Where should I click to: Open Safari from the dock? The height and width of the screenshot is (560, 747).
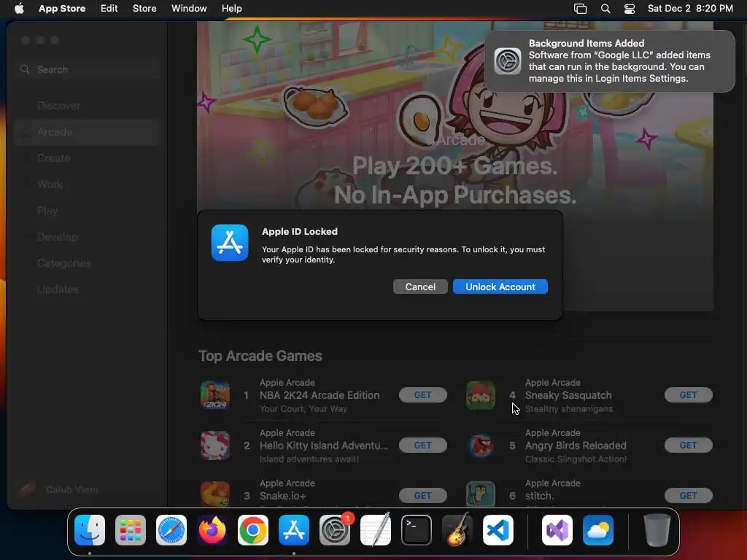coord(171,530)
